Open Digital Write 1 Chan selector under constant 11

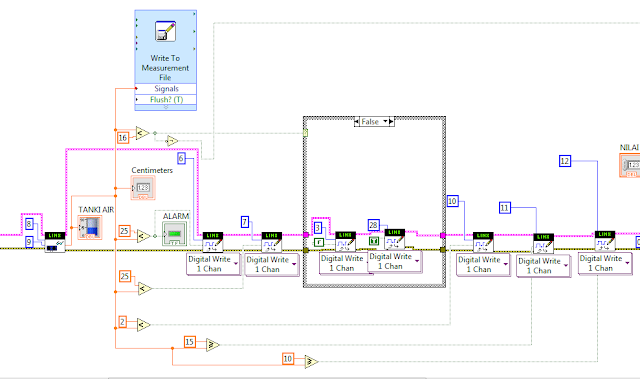point(544,266)
